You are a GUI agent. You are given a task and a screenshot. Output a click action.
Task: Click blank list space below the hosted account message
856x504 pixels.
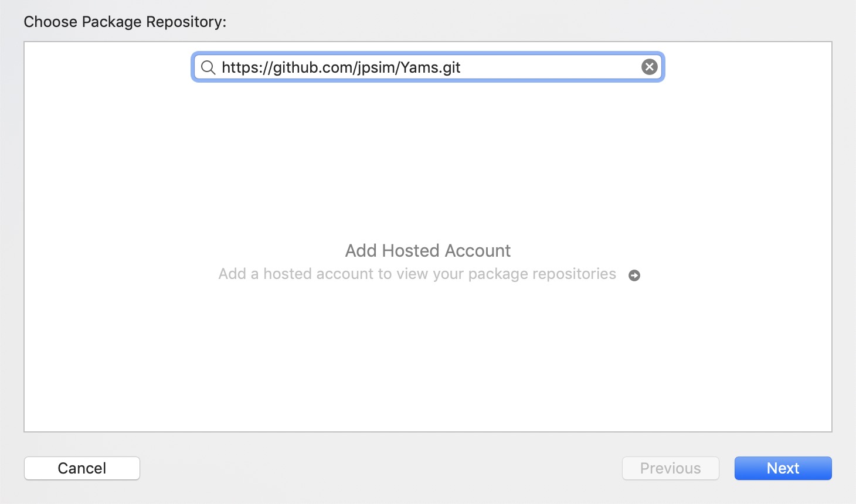coord(428,357)
